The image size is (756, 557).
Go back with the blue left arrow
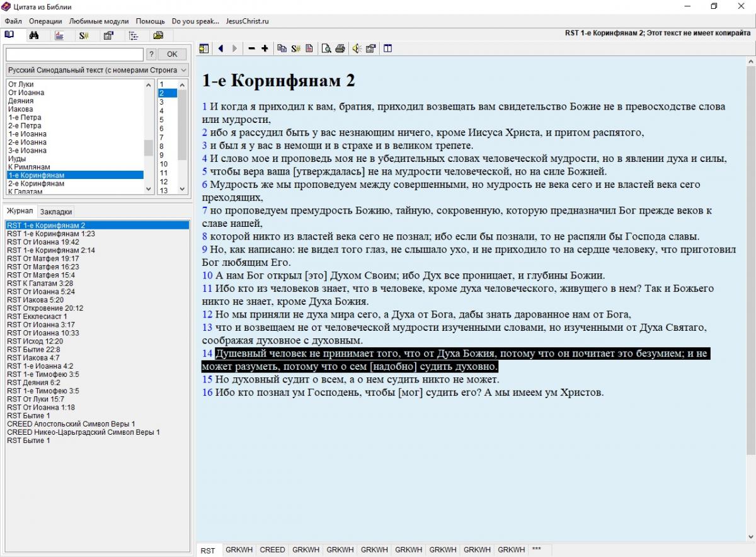coord(221,49)
